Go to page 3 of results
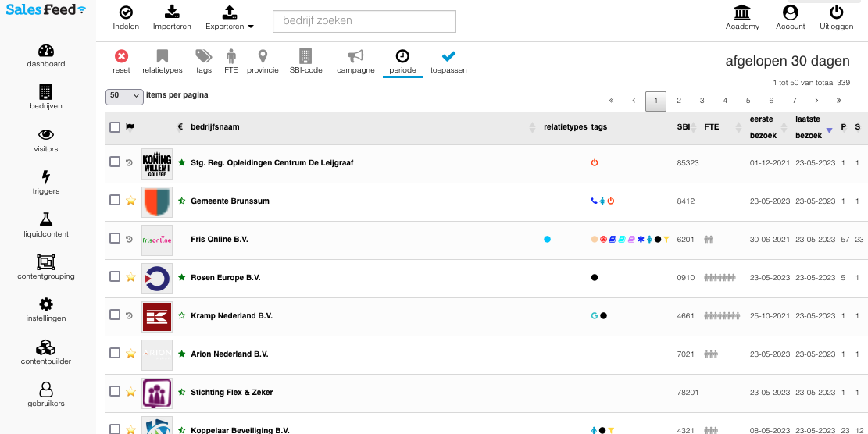 [x=702, y=101]
